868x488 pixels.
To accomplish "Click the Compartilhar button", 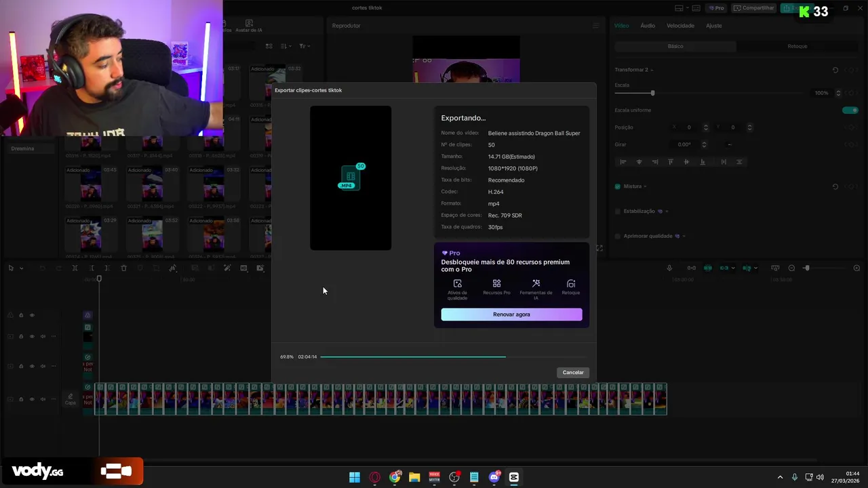I will [753, 8].
